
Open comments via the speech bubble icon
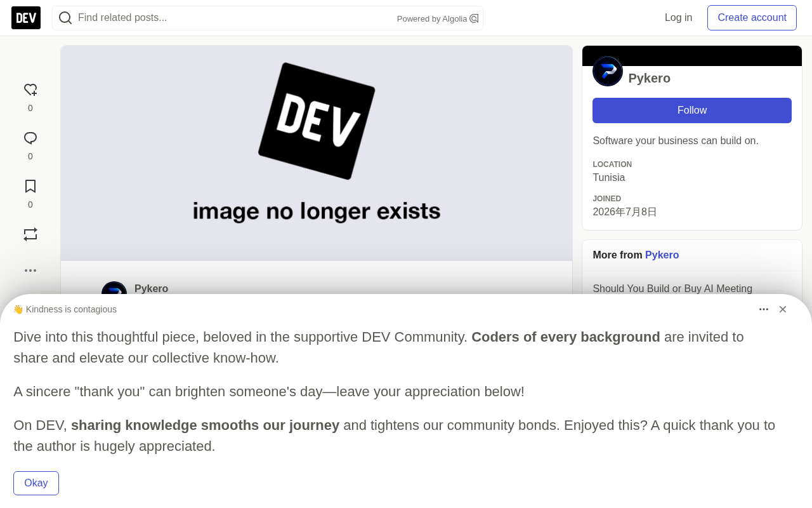click(30, 138)
